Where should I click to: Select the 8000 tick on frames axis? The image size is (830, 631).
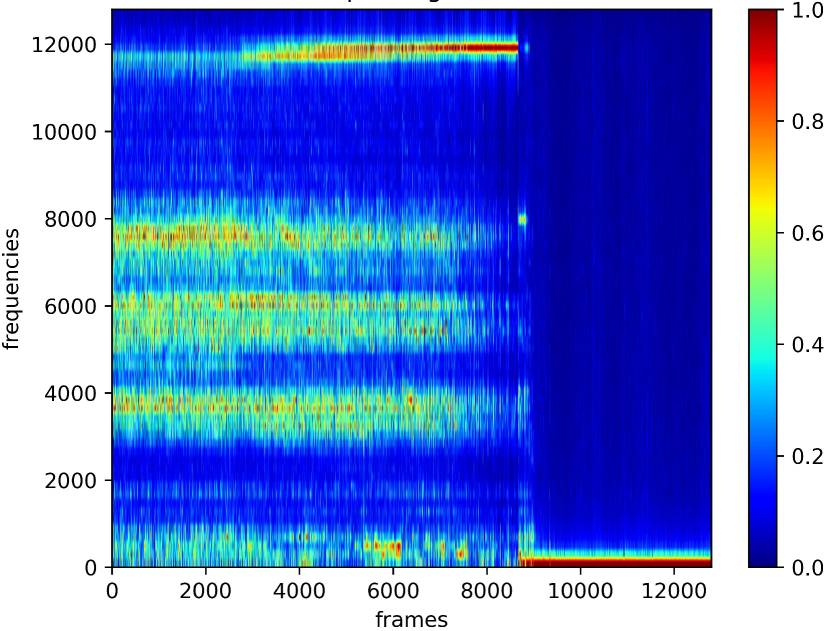[x=486, y=591]
